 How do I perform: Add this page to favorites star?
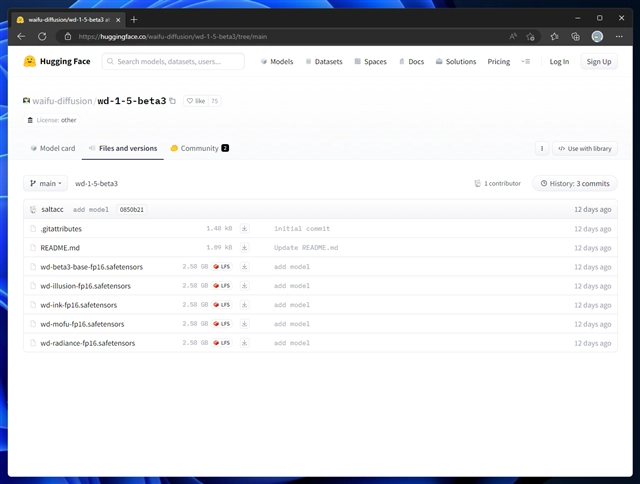tap(530, 36)
